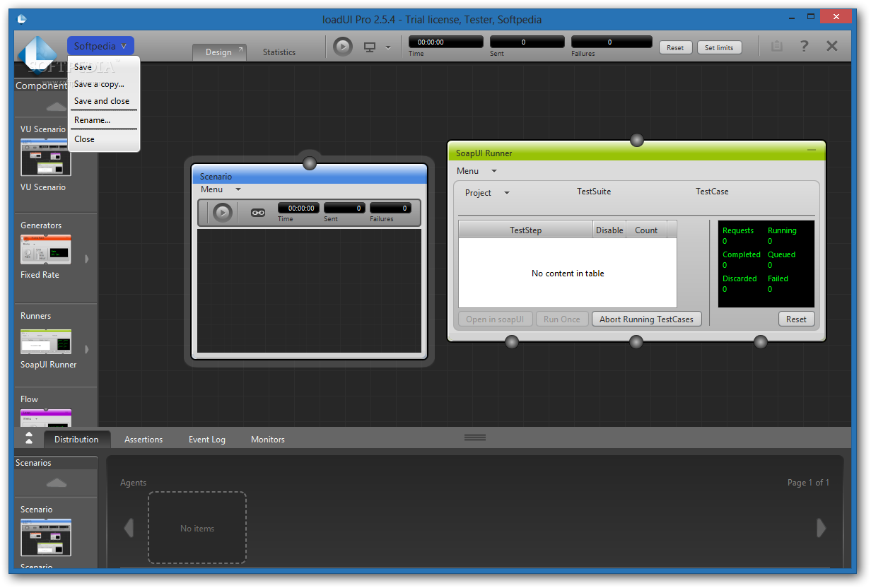This screenshot has width=871, height=588.
Task: Click the Scenario title bar
Action: 310,176
